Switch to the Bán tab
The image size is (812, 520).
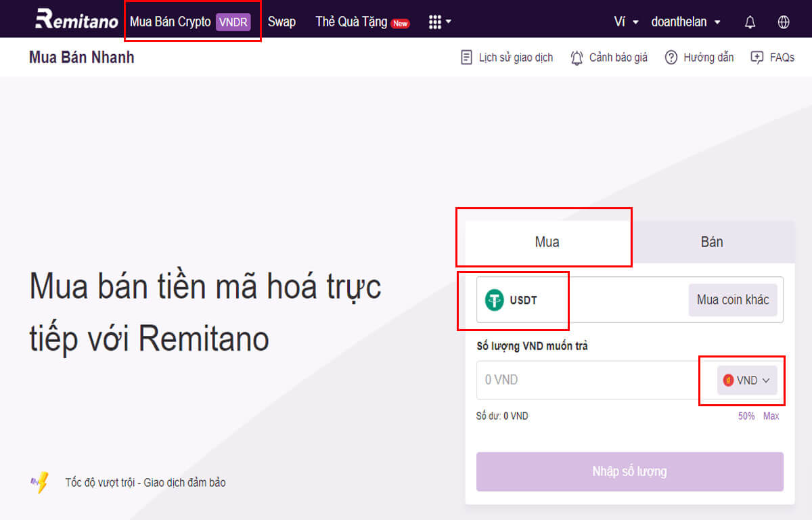point(713,241)
